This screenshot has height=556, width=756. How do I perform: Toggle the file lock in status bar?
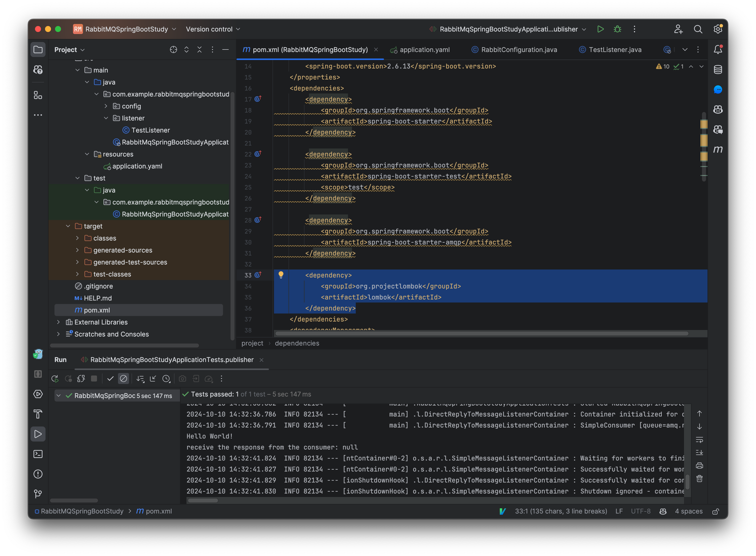pos(715,511)
